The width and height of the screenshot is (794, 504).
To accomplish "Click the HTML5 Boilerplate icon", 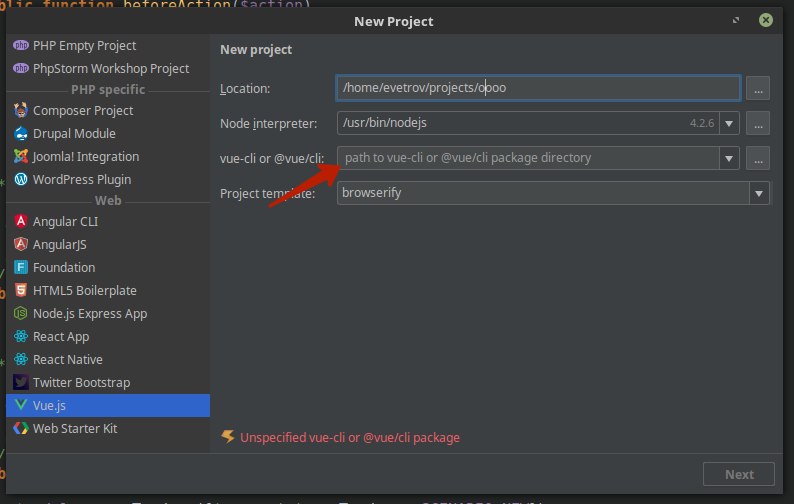I will (x=21, y=290).
